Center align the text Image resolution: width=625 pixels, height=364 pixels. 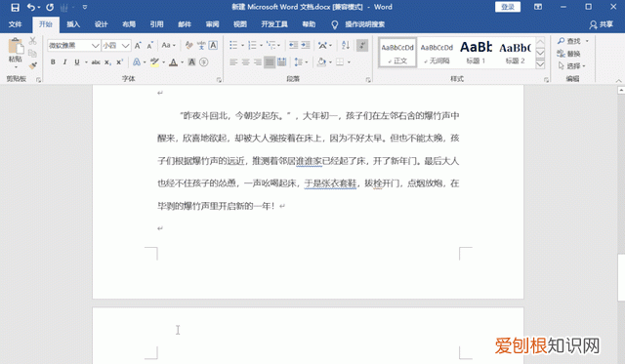click(x=245, y=62)
